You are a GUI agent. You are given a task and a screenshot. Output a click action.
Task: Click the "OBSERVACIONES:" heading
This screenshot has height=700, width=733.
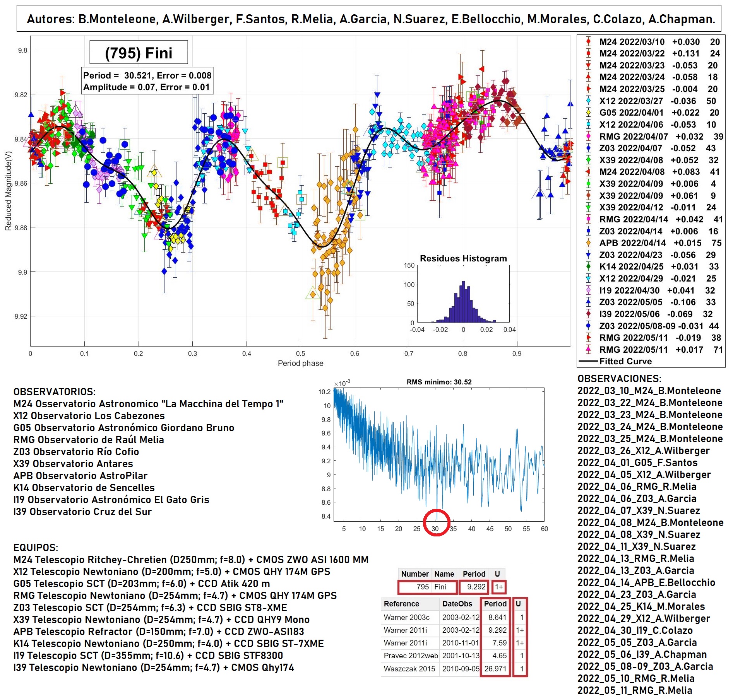[x=619, y=379]
